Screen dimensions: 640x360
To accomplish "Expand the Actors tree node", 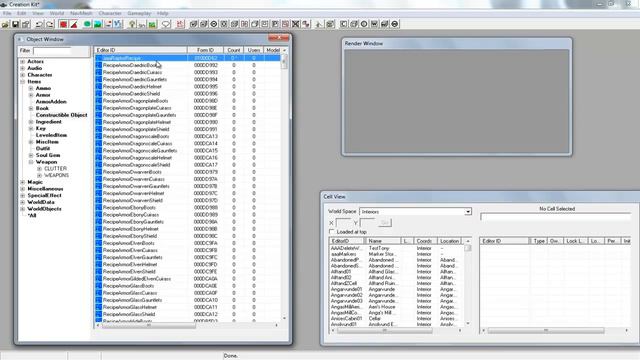I will coord(22,62).
